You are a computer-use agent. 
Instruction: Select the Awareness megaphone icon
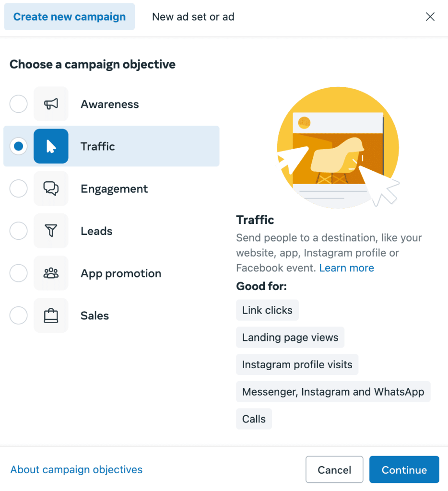coord(51,104)
